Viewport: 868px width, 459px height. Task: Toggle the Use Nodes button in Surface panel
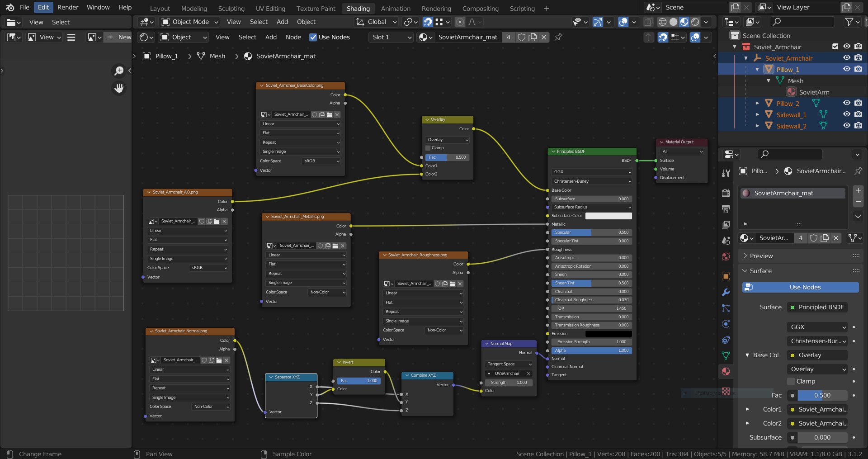click(800, 287)
